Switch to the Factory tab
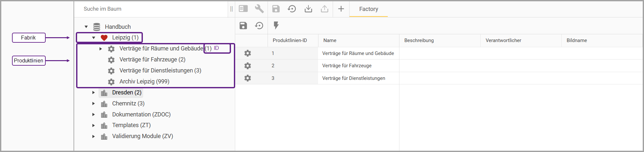The height and width of the screenshot is (152, 644). 368,9
